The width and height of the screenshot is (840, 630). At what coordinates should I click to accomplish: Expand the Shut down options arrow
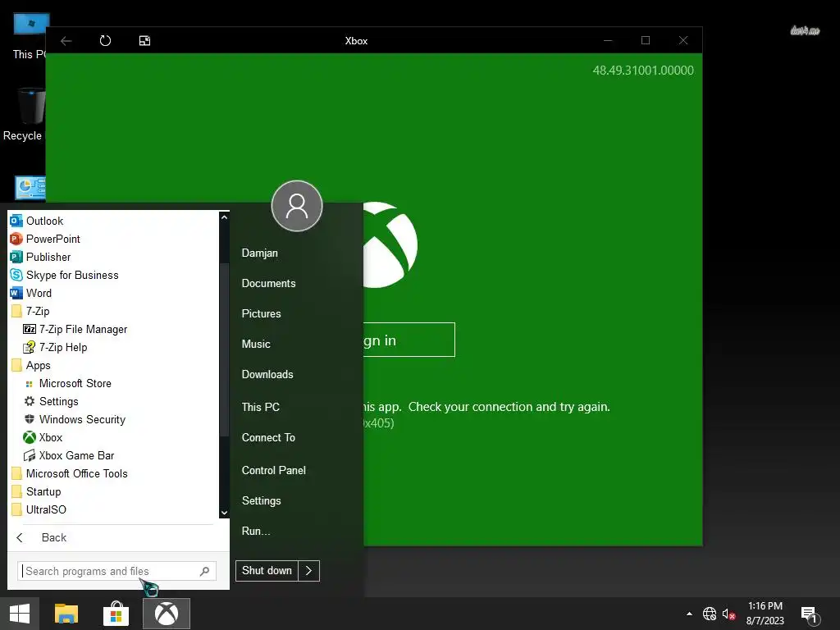coord(309,571)
